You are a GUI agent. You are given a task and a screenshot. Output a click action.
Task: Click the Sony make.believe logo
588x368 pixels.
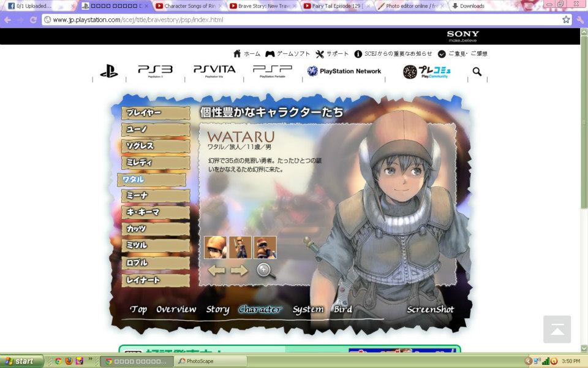click(463, 36)
